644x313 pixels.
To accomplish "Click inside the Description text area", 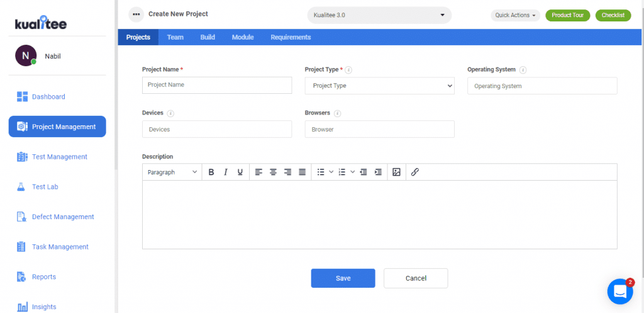I will click(379, 215).
